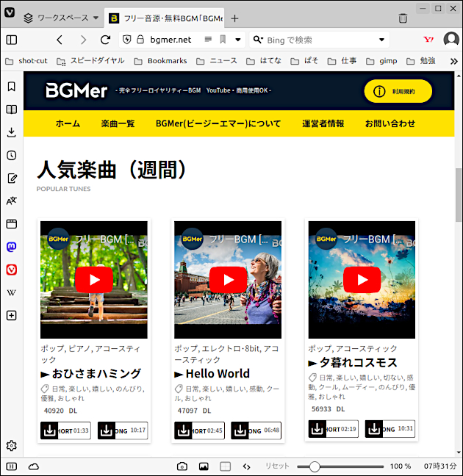Open History panel clock icon
This screenshot has height=476, width=463.
pyautogui.click(x=12, y=156)
